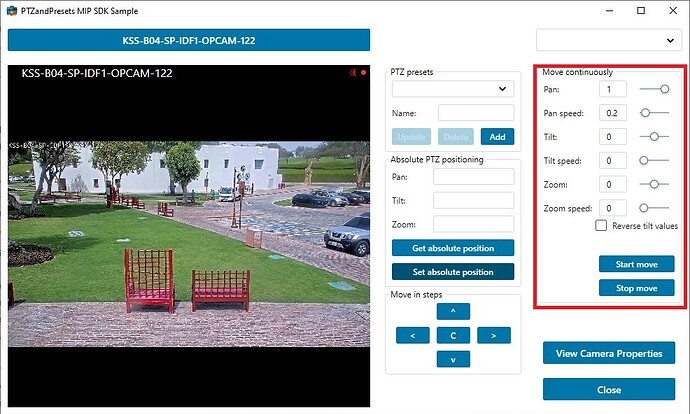
Task: Select the KSS-B04-SP-IDF1-OPCAM-122 camera button
Action: pyautogui.click(x=189, y=40)
